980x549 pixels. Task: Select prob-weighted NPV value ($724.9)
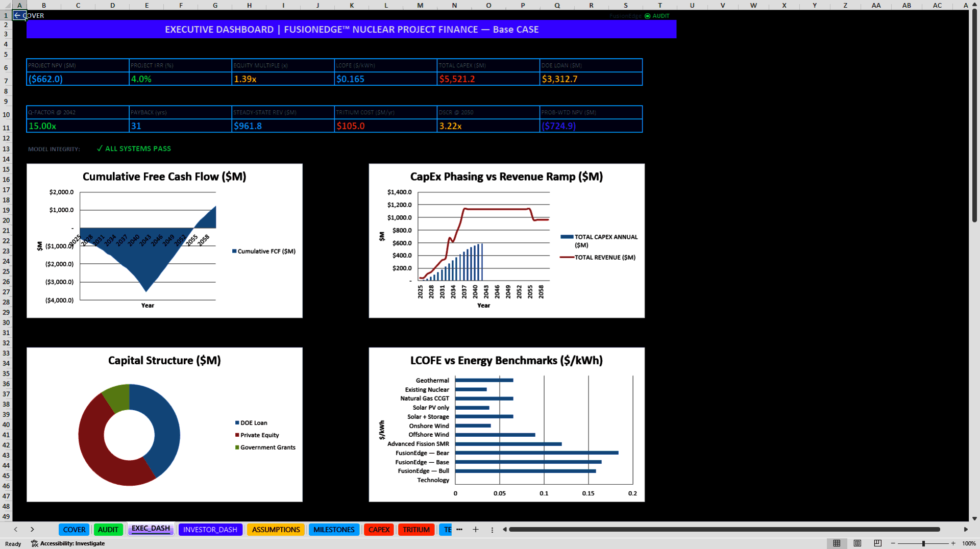591,126
